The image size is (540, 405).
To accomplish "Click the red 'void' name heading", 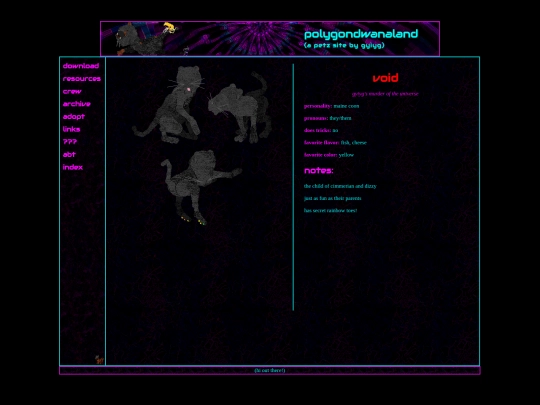I will [x=385, y=78].
